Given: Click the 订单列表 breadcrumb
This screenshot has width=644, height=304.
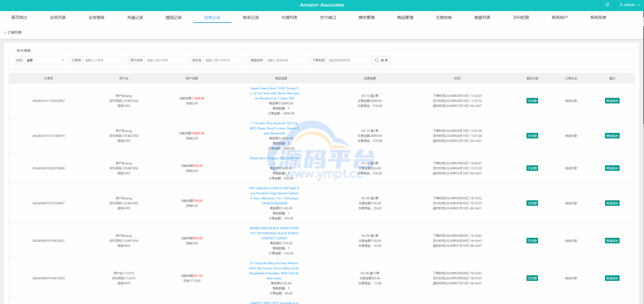Looking at the screenshot, I should (x=15, y=32).
